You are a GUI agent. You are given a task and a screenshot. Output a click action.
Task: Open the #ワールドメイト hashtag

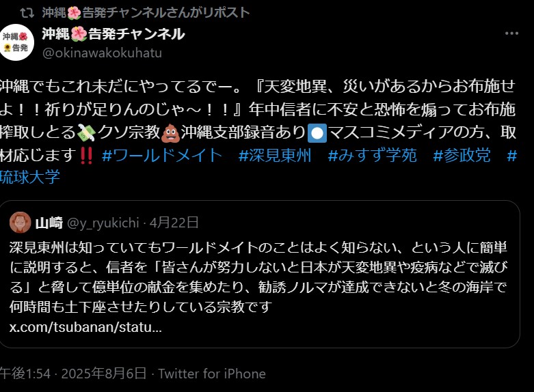162,156
